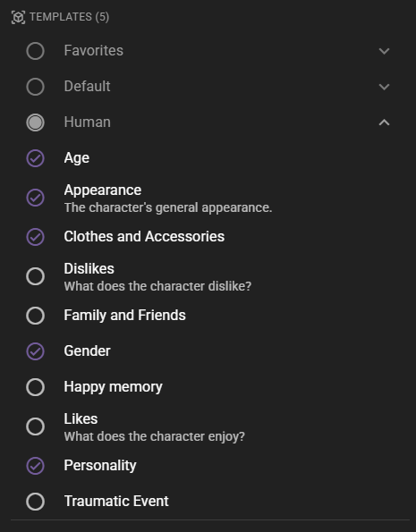Expand the Default group chevron
The width and height of the screenshot is (416, 532).
(x=384, y=87)
